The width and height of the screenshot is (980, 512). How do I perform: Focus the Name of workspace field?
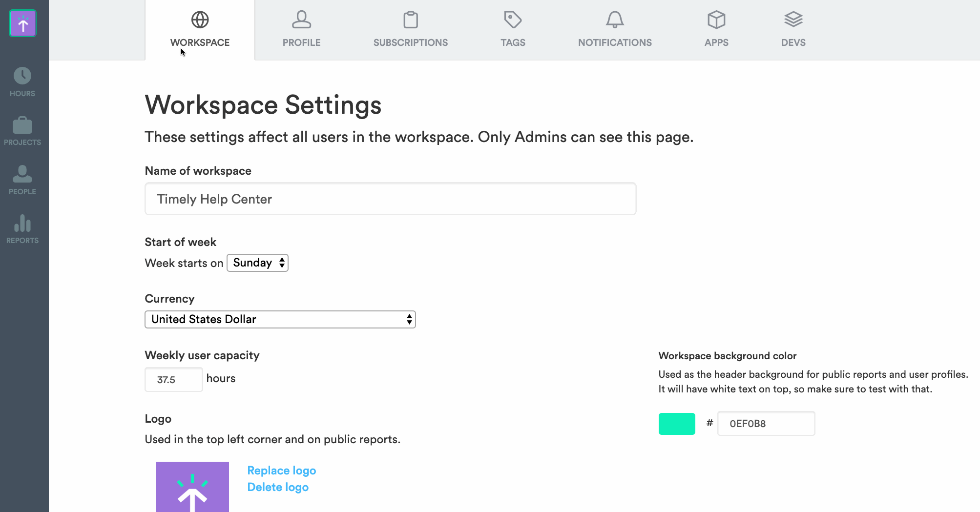[390, 199]
